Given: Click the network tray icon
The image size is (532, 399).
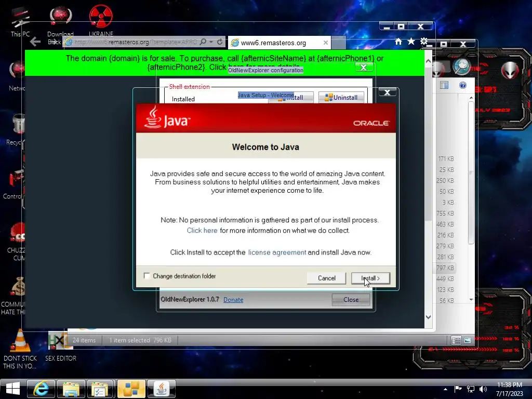Looking at the screenshot, I should [470, 389].
